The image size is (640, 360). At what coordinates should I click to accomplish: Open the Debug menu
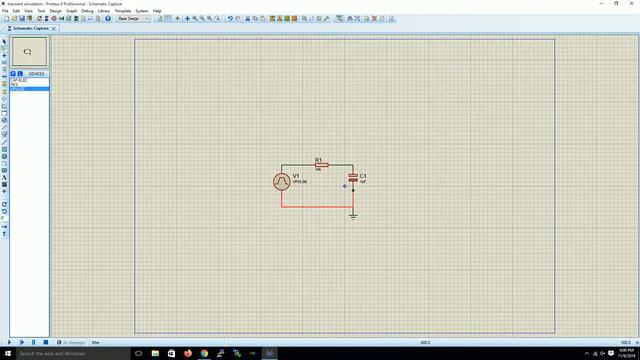tap(87, 11)
